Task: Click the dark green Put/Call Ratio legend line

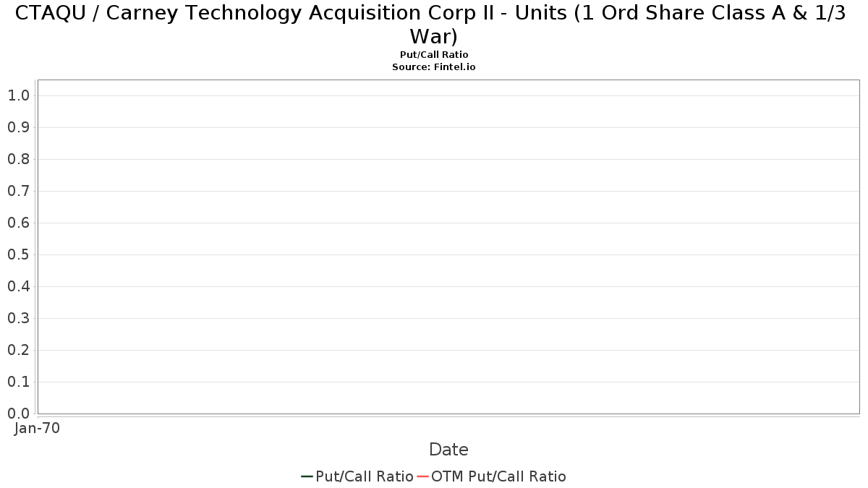Action: (307, 476)
